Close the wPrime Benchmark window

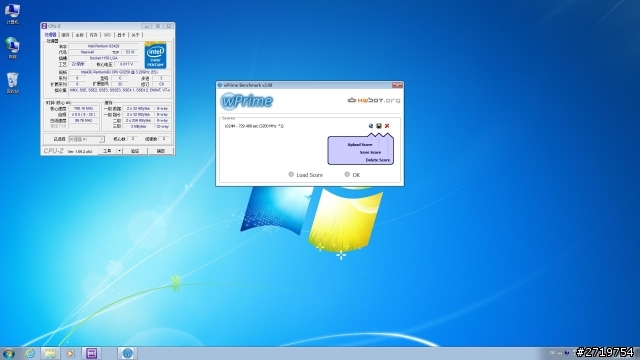coord(397,85)
